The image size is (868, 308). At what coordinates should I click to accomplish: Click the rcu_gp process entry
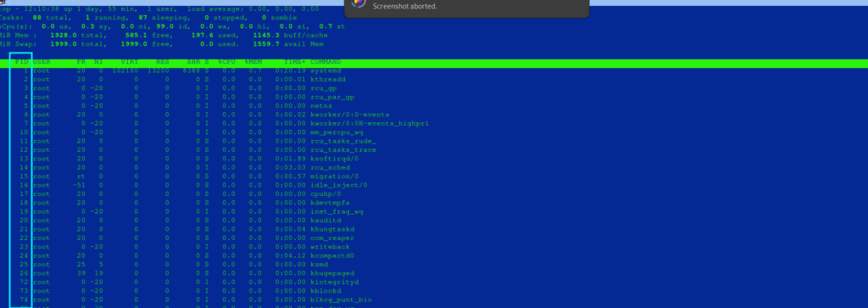pyautogui.click(x=324, y=88)
